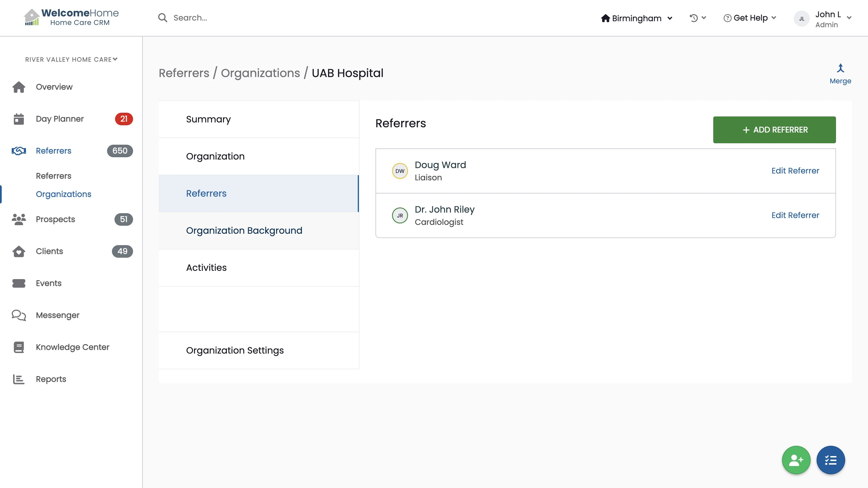Click the green add-person floating button
This screenshot has height=488, width=868.
796,460
